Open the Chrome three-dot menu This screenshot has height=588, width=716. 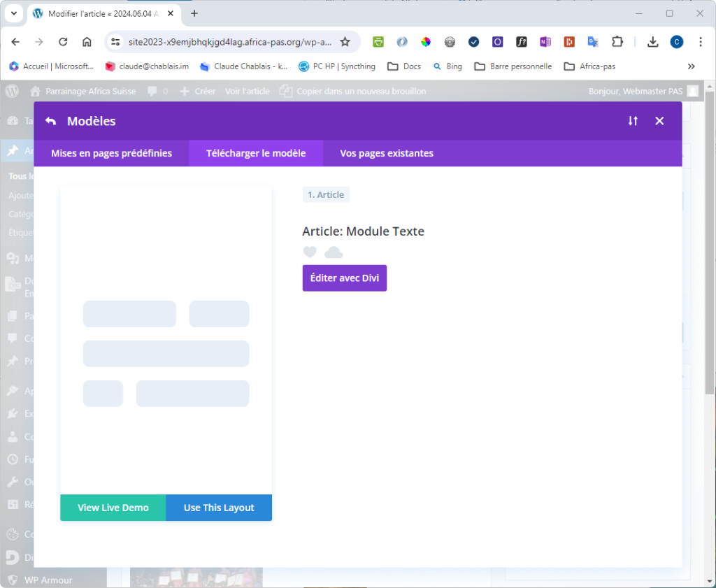(x=701, y=42)
